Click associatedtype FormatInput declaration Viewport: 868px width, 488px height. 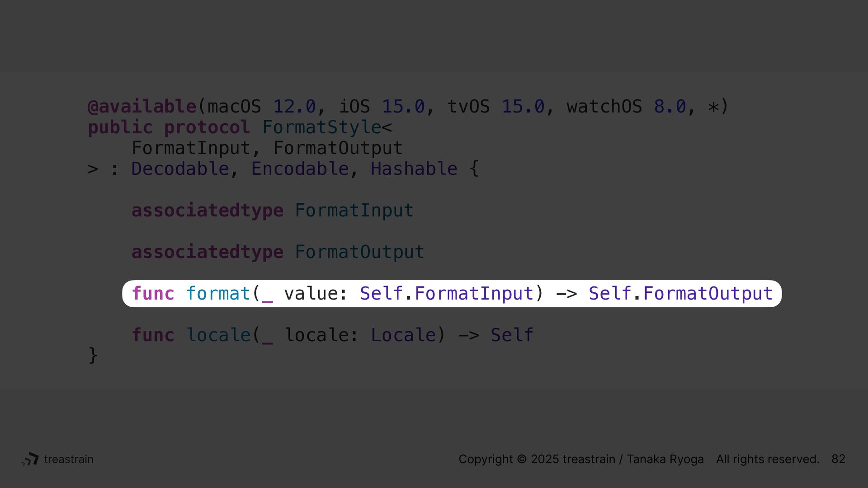(x=273, y=211)
